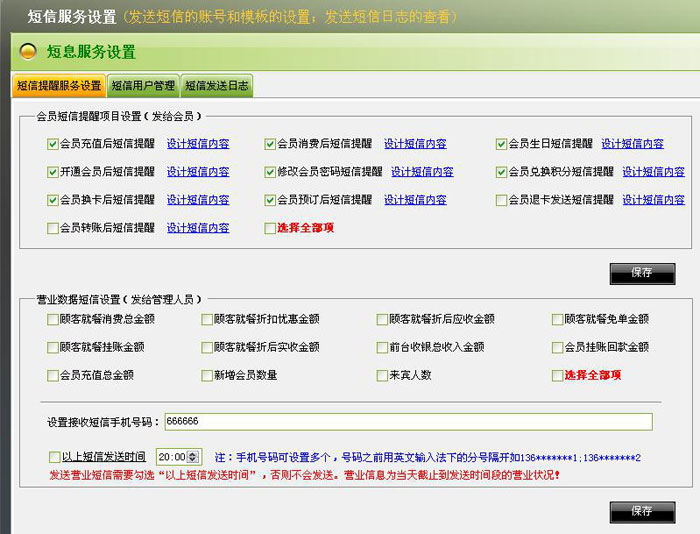
Task: Click 设计短信内容 link for 修改会员密码短信提醒
Action: (422, 172)
